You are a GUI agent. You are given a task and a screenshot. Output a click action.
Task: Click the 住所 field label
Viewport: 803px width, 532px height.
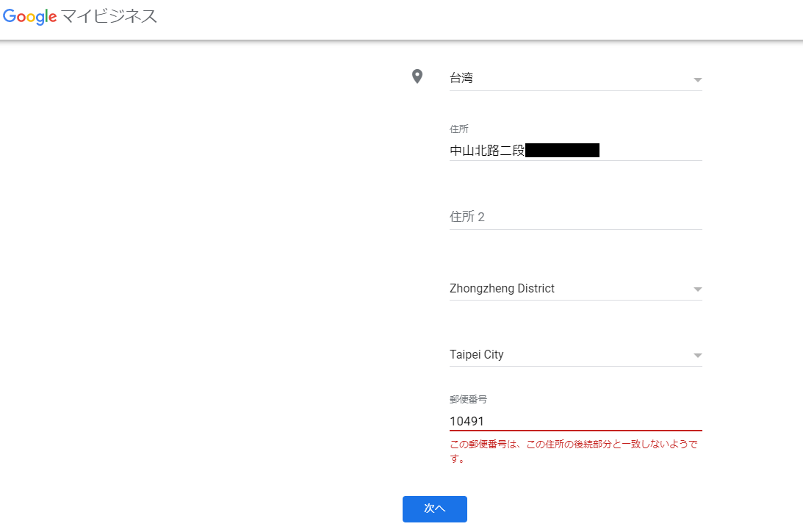[459, 129]
